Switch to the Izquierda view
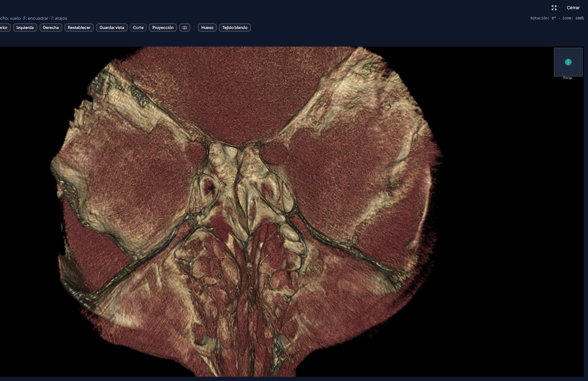 25,28
